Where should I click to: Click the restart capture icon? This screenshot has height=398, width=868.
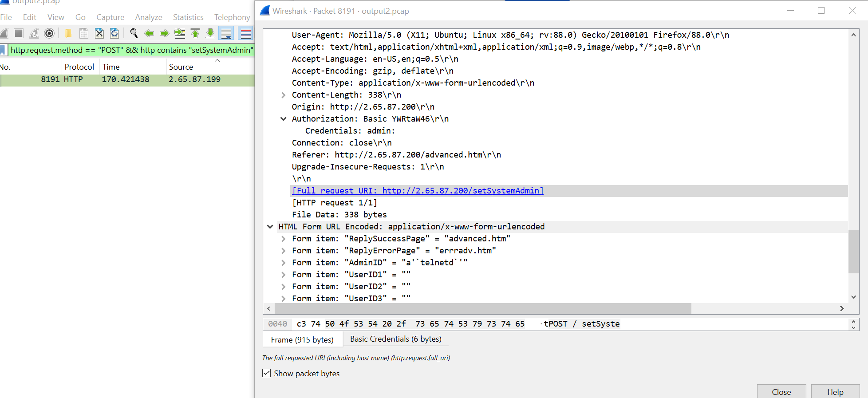click(34, 33)
